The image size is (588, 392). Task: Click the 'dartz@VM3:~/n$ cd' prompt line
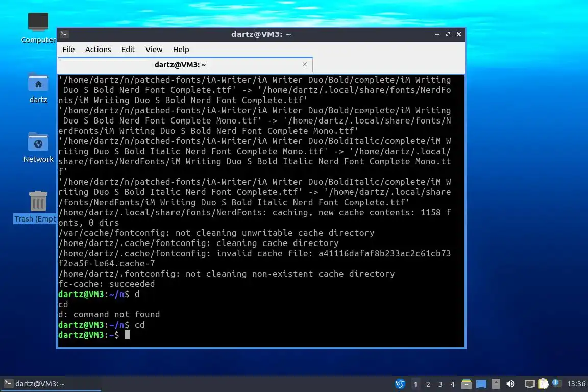coord(101,325)
